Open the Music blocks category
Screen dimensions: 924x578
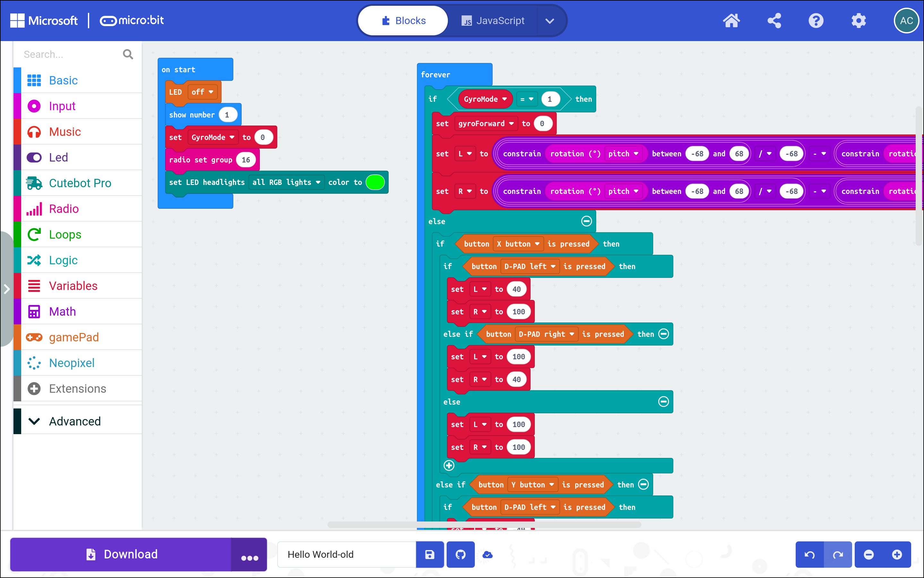[x=78, y=132]
